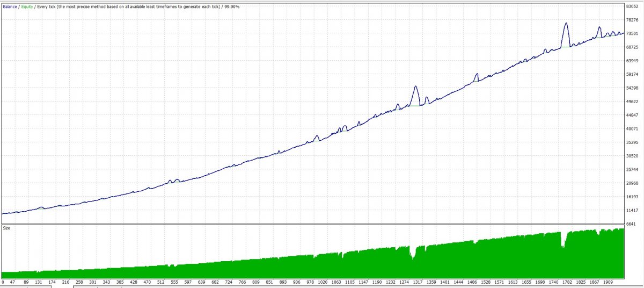Click trade number 809 on the horizontal axis
Image resolution: width=644 pixels, height=288 pixels.
[x=256, y=282]
